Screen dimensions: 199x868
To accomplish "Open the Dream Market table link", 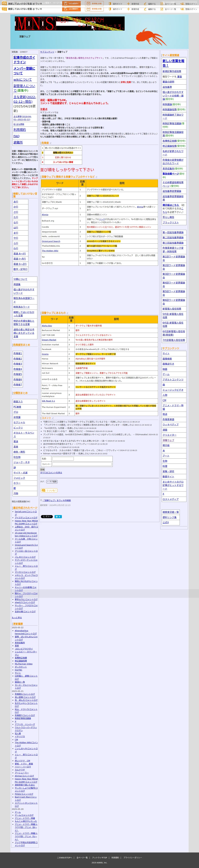I will click(x=49, y=340).
